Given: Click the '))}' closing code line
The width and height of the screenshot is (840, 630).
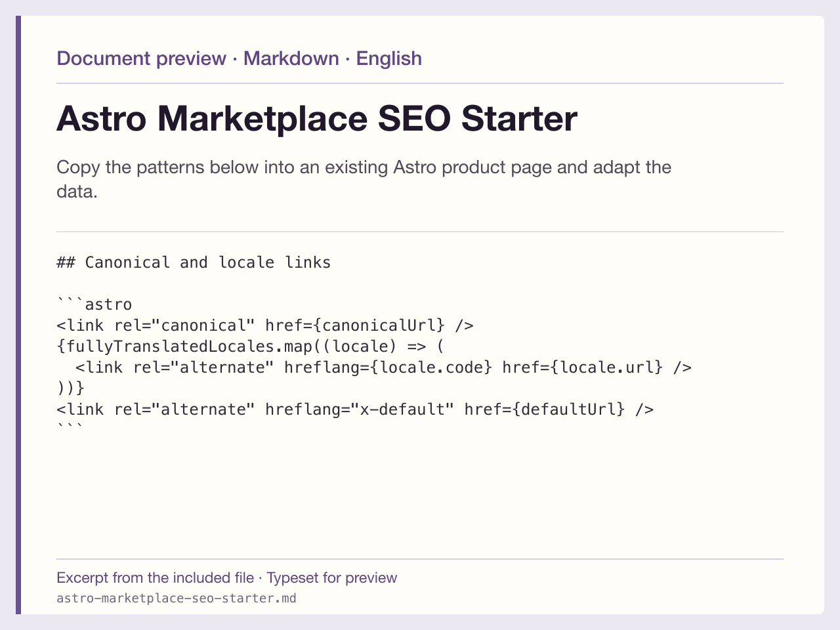Looking at the screenshot, I should tap(71, 388).
